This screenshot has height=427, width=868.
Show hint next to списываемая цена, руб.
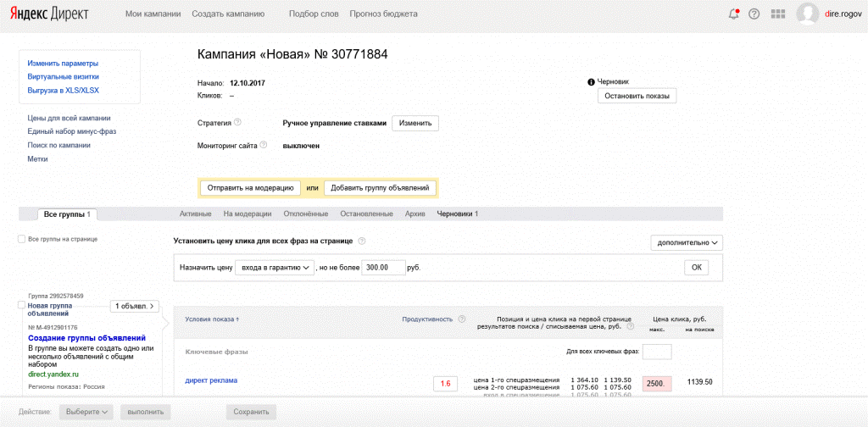[x=631, y=327]
